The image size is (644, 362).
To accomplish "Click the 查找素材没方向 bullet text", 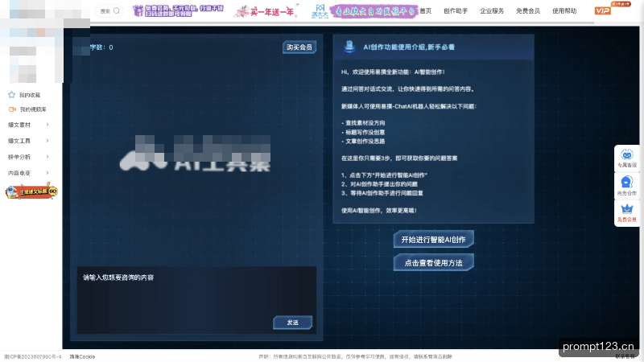I will [x=365, y=123].
